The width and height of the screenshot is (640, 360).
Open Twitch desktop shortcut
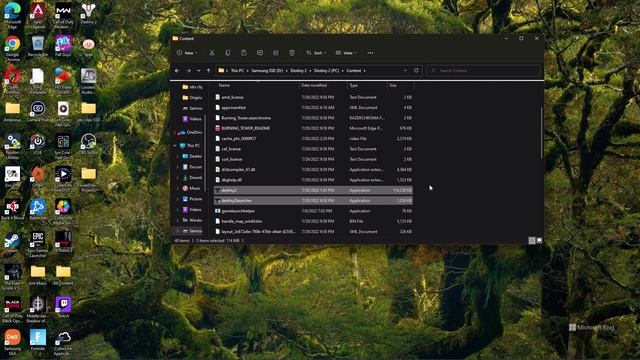63,308
